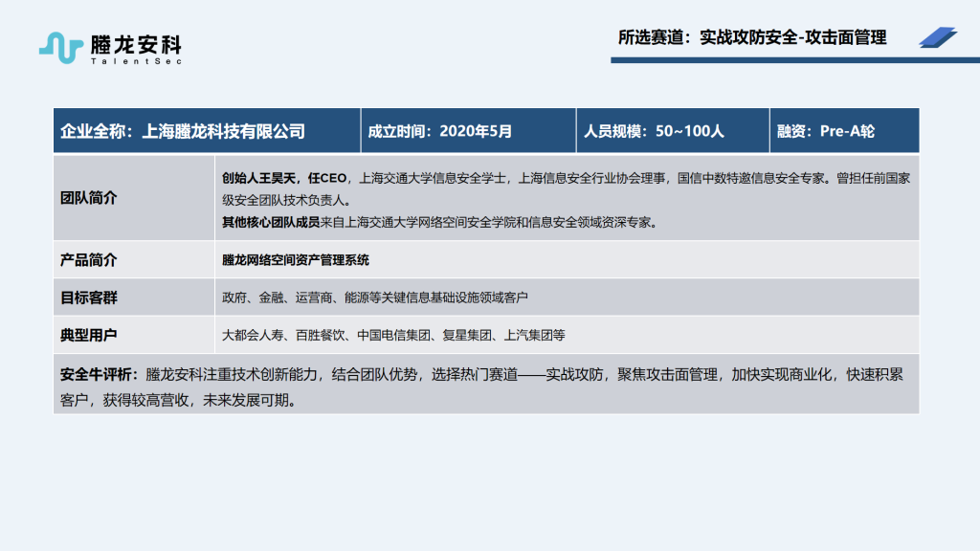Click the line starting 其他核心团队成员
Viewport: 980px width, 551px height.
[x=442, y=222]
